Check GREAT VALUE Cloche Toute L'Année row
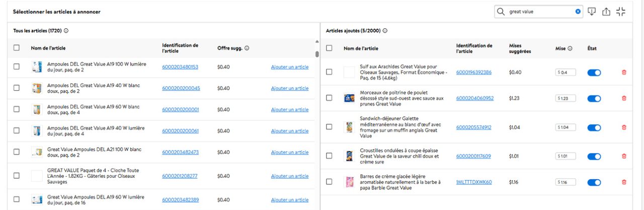Viewport: 644px width, 210px height. [x=17, y=176]
